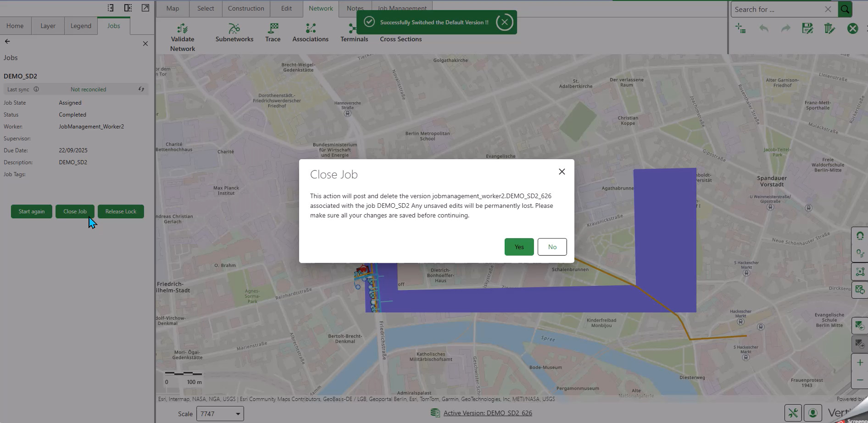Screen dimensions: 868x423
Task: Click the save edits floppy icon
Action: click(x=807, y=28)
